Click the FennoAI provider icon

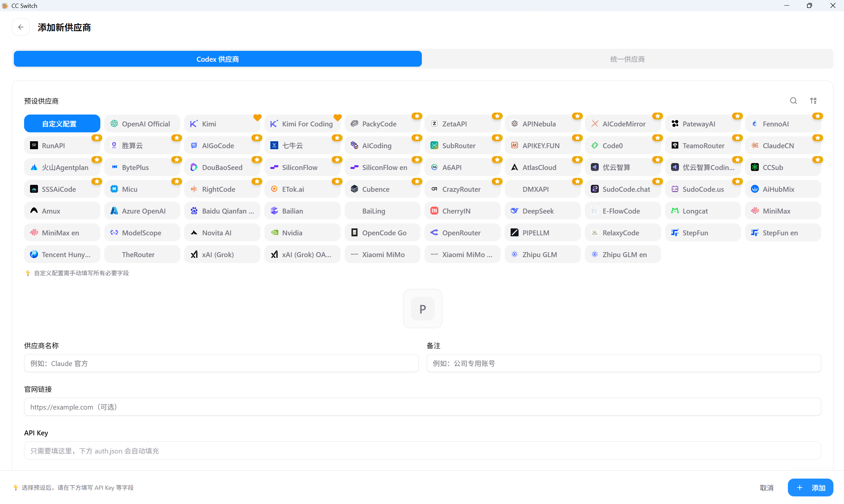pyautogui.click(x=755, y=124)
